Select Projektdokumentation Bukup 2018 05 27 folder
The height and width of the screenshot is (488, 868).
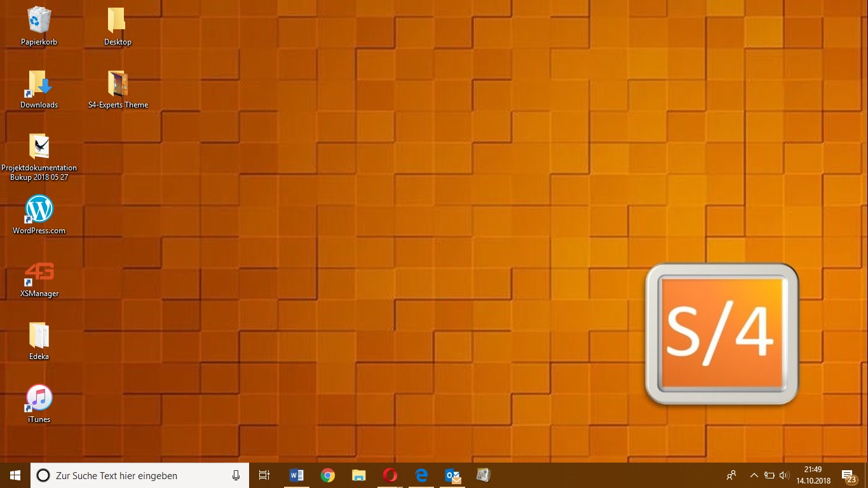(x=39, y=147)
